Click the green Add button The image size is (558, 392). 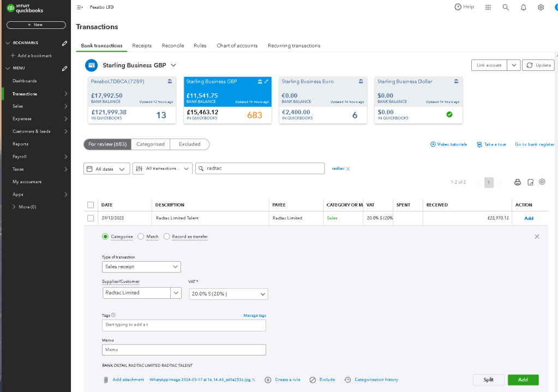(x=523, y=379)
